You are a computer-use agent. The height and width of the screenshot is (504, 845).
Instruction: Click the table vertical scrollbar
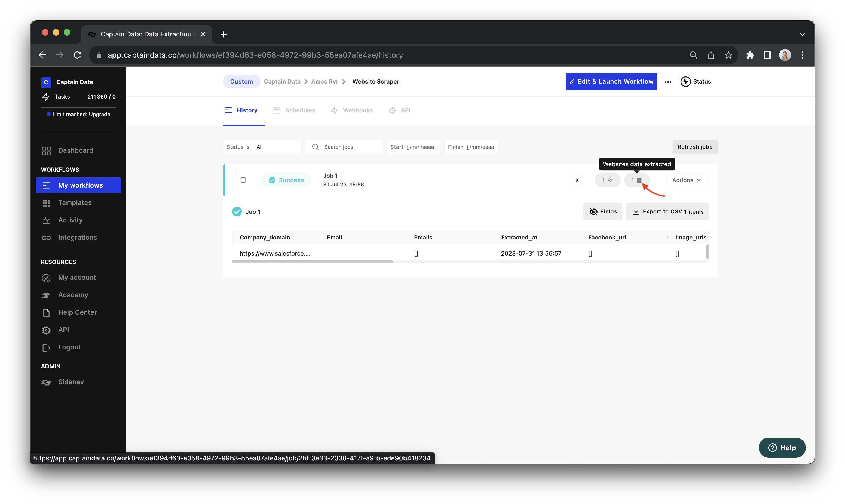tap(708, 252)
